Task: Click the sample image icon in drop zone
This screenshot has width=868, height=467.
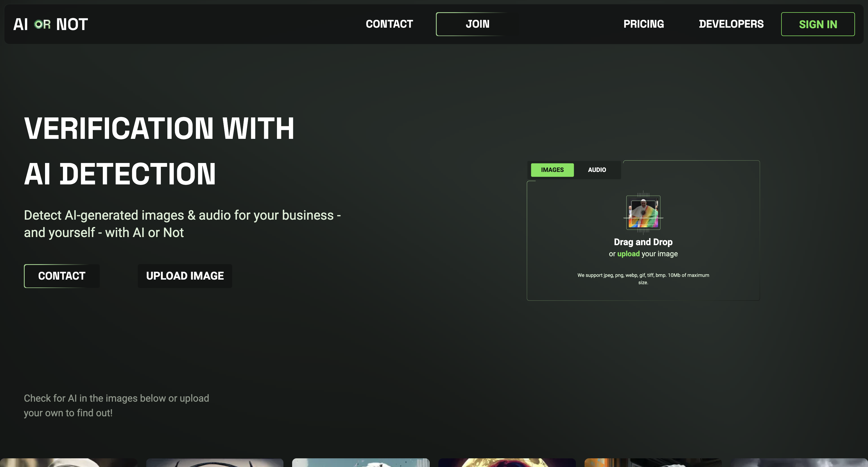Action: (x=643, y=213)
